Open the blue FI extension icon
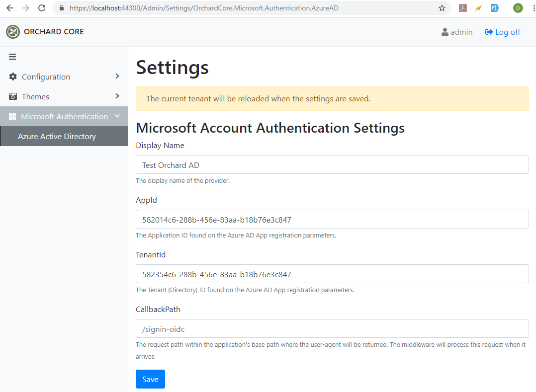This screenshot has width=536, height=392. [x=494, y=8]
